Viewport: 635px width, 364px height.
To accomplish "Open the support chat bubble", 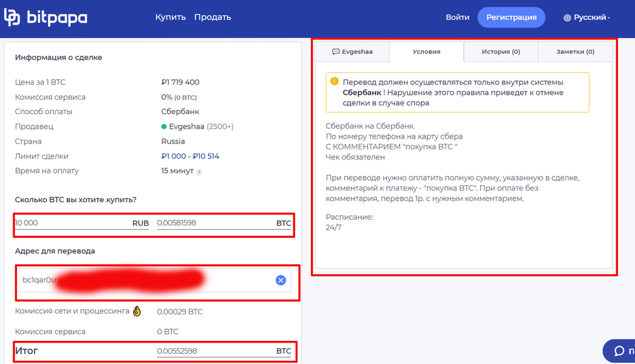I will pyautogui.click(x=619, y=350).
